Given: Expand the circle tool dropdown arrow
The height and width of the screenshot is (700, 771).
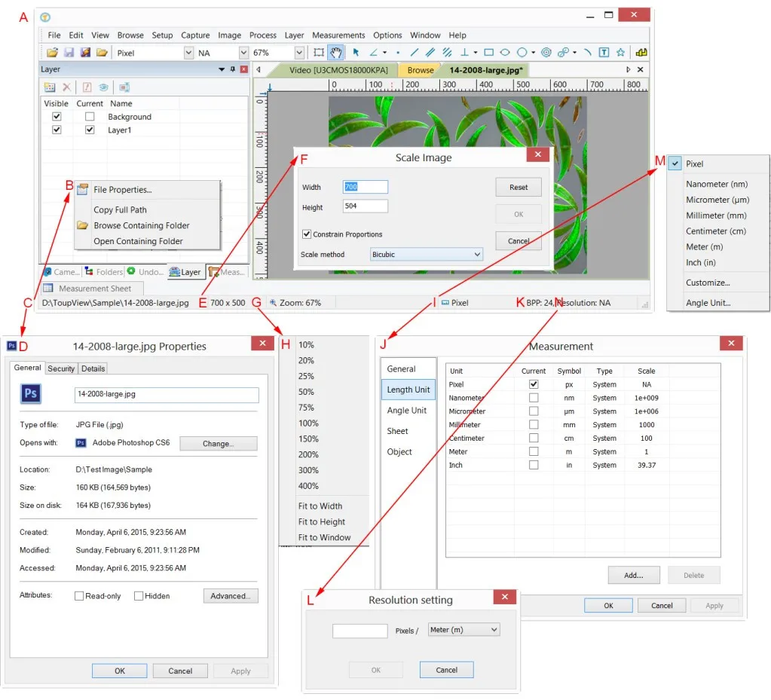Looking at the screenshot, I should point(533,53).
